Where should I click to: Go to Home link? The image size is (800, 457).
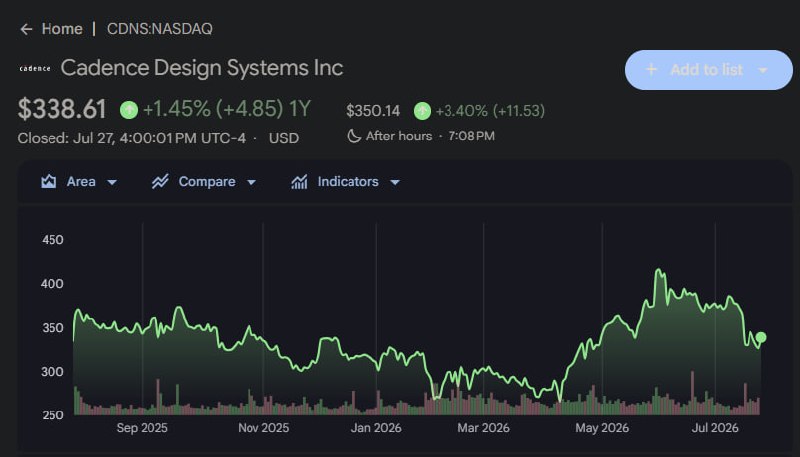pos(62,29)
